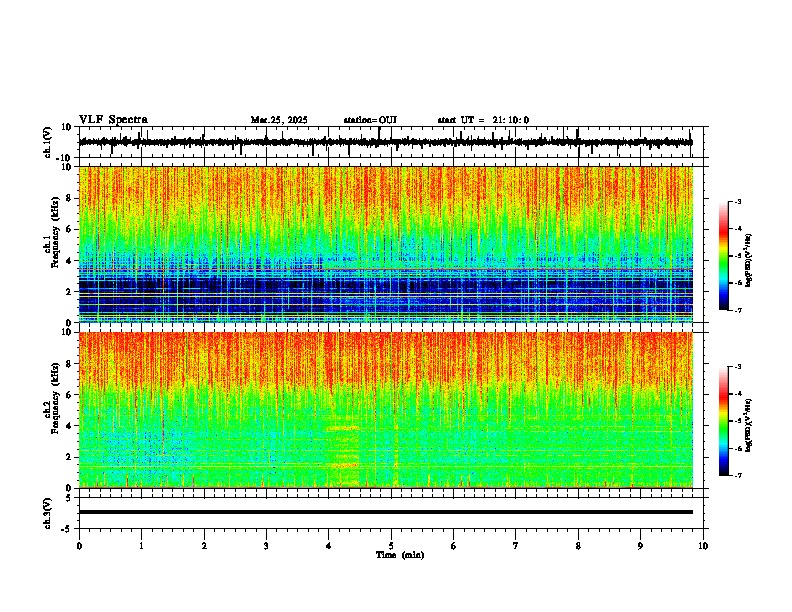Click the "station=OUI" header label

[x=370, y=120]
